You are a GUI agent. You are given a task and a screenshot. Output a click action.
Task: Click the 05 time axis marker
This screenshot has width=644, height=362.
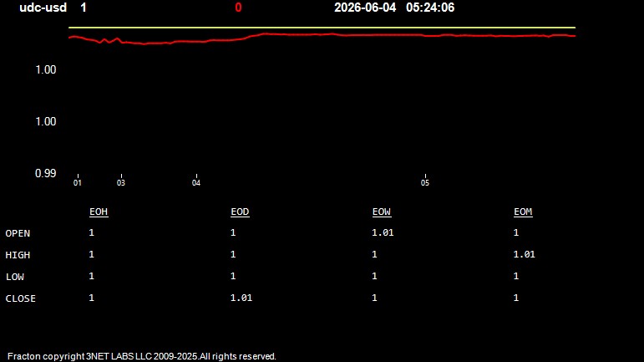tap(425, 182)
